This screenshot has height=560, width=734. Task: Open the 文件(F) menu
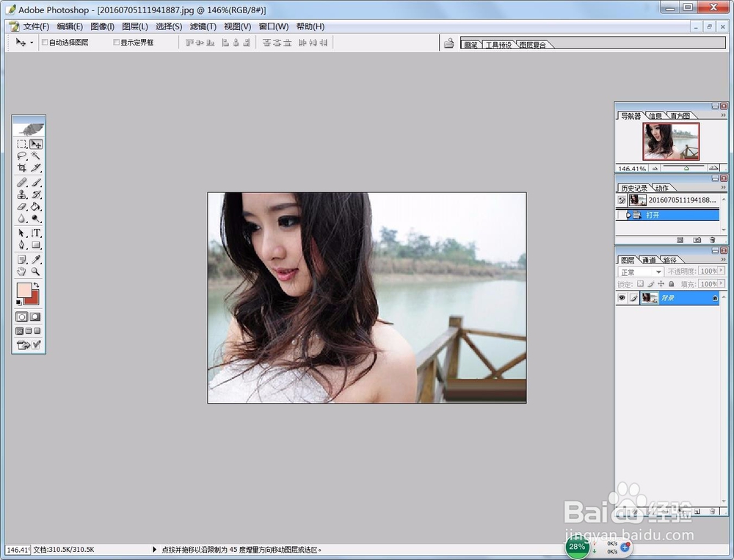(36, 26)
